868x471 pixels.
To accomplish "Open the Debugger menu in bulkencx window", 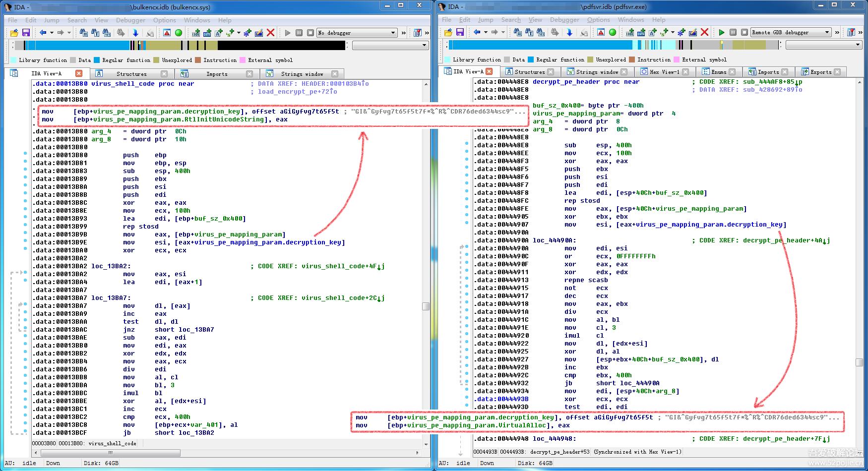I will (130, 20).
